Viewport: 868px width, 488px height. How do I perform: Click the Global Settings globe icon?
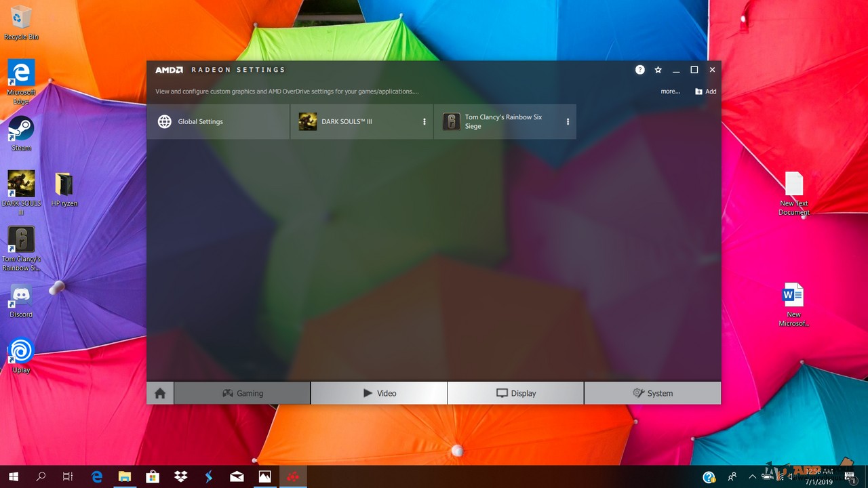(164, 121)
